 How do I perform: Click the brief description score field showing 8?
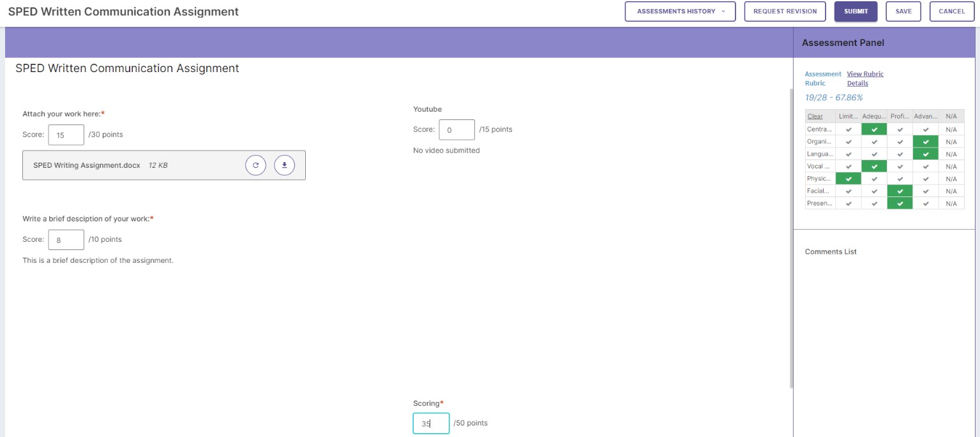66,240
